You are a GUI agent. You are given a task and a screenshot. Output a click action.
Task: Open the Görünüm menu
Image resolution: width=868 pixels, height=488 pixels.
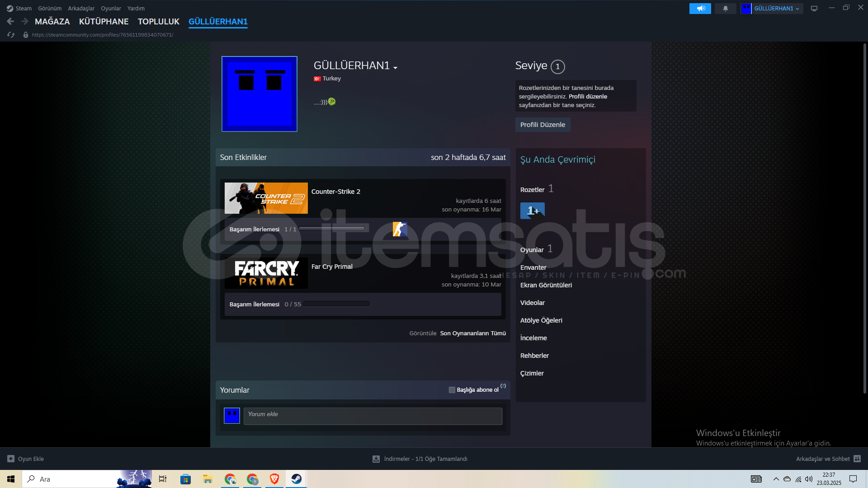[49, 8]
